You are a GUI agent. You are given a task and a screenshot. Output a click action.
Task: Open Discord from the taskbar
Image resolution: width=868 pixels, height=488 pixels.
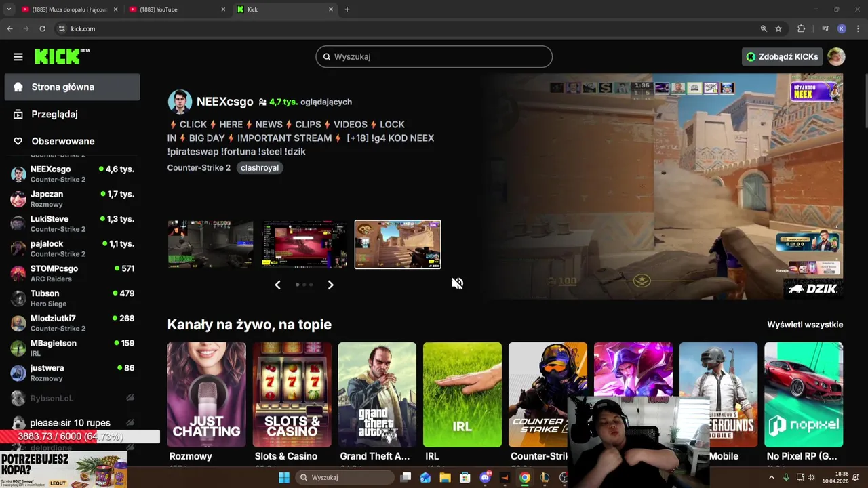click(x=485, y=477)
